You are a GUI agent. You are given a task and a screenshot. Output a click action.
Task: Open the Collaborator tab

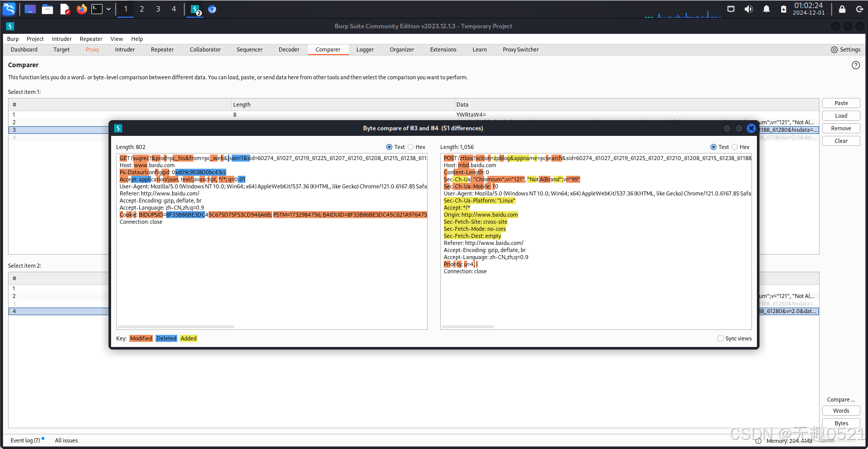click(206, 49)
